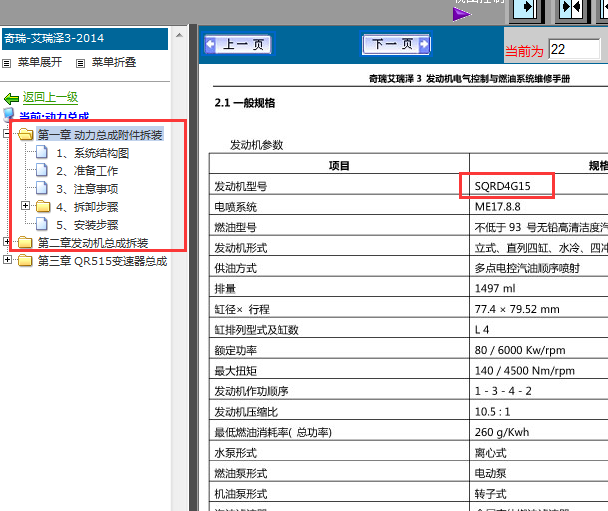608x511 pixels.
Task: Select 第三章 QR515变速器总成 in the tree
Action: pos(102,261)
